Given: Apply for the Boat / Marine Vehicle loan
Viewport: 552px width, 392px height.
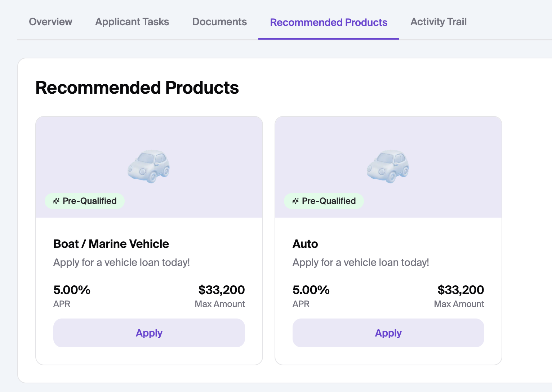Looking at the screenshot, I should coord(149,333).
